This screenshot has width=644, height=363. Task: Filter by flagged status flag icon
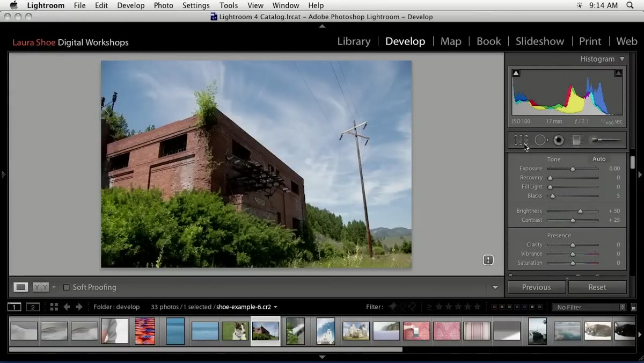coord(393,307)
